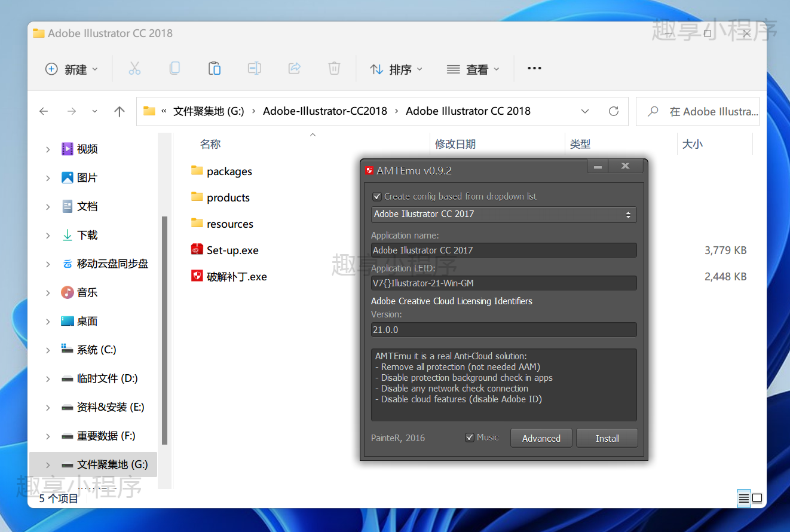Image resolution: width=790 pixels, height=532 pixels.
Task: Expand the 文件聚集地 (G:) drive node
Action: click(x=48, y=465)
